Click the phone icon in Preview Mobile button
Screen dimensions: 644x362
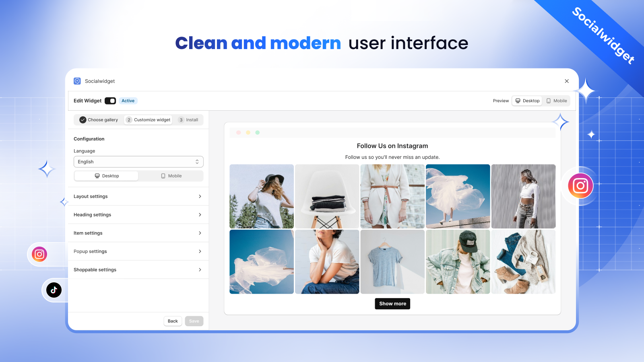point(549,101)
